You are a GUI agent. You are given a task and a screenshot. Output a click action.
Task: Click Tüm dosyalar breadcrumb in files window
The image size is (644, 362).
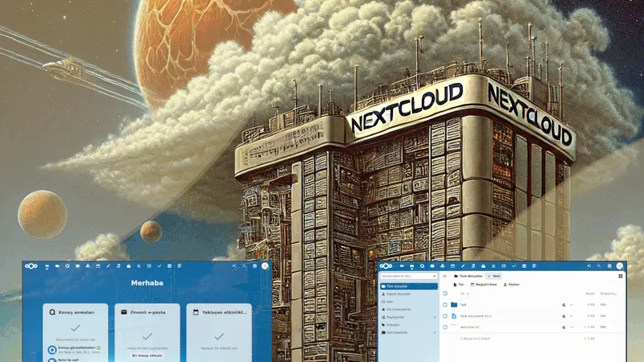pos(469,276)
